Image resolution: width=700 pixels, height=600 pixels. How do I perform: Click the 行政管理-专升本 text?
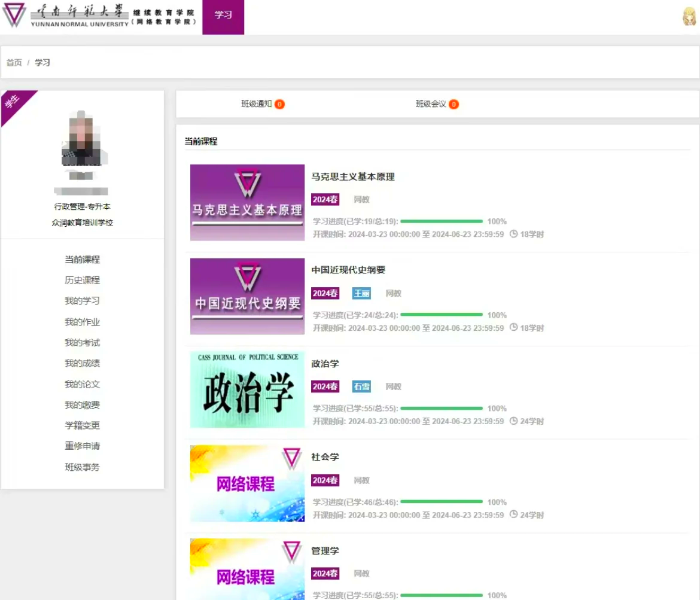[82, 206]
